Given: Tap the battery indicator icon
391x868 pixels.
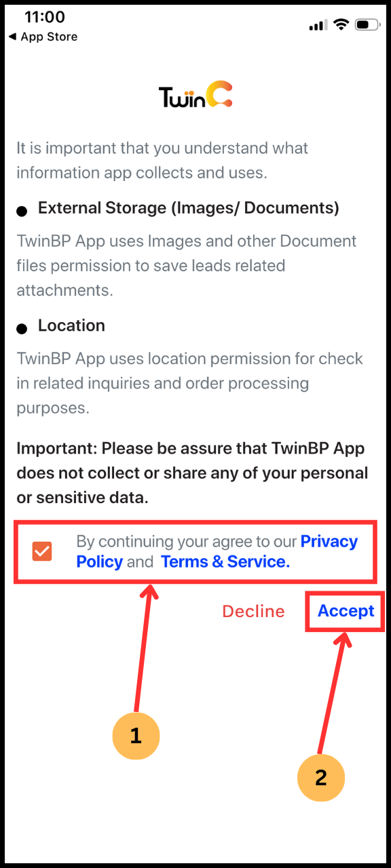Looking at the screenshot, I should (x=367, y=25).
